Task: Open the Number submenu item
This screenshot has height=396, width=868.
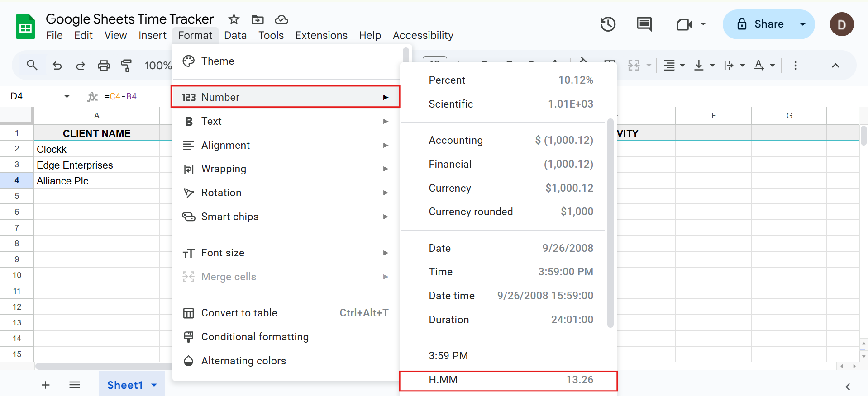Action: (286, 97)
